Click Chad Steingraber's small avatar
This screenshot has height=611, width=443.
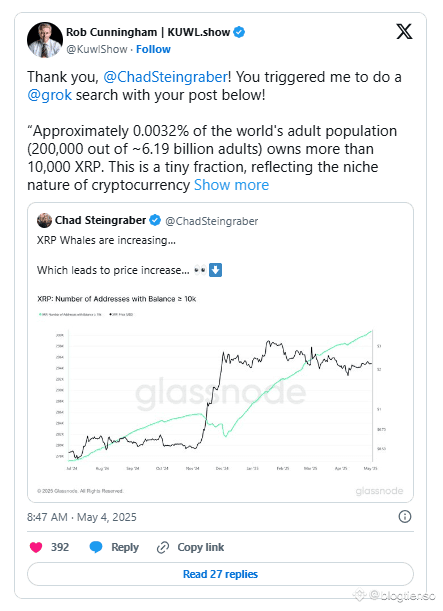tap(44, 221)
